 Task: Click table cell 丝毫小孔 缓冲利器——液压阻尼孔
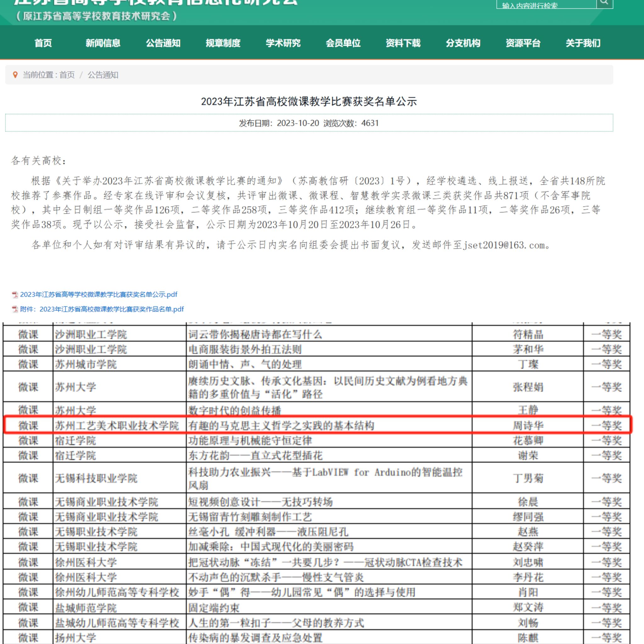click(x=329, y=532)
